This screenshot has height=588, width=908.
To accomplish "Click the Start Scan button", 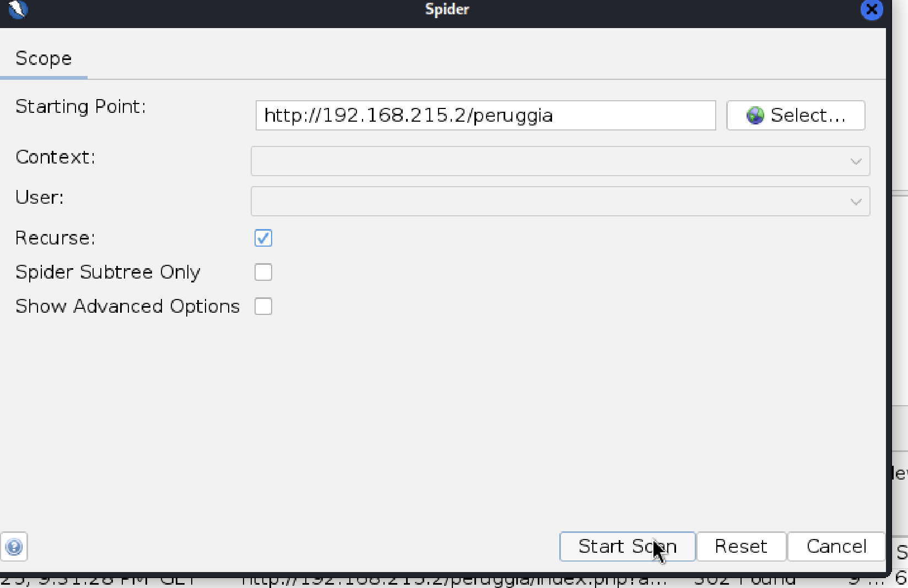I will (x=628, y=547).
